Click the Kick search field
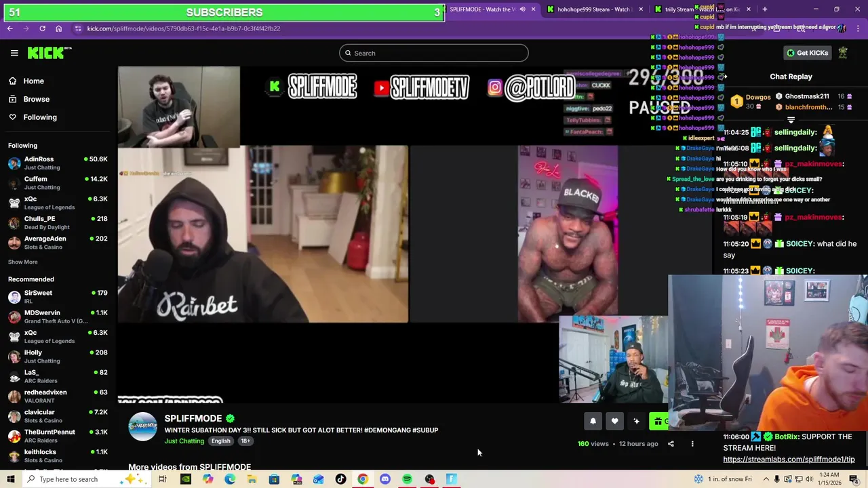868x488 pixels. point(434,53)
